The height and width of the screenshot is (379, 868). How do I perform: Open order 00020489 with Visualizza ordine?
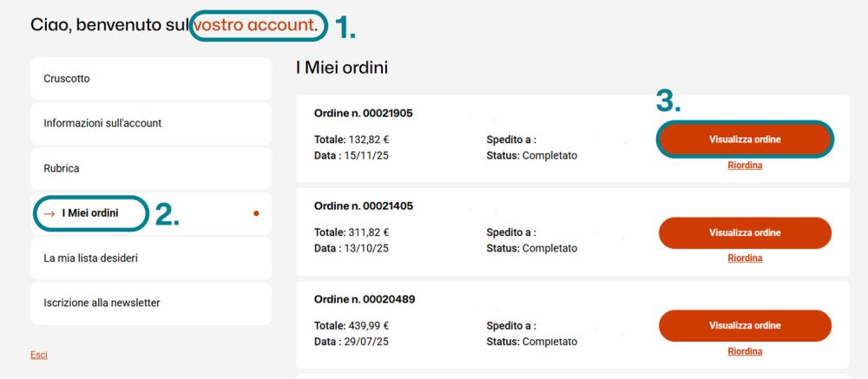(x=745, y=325)
